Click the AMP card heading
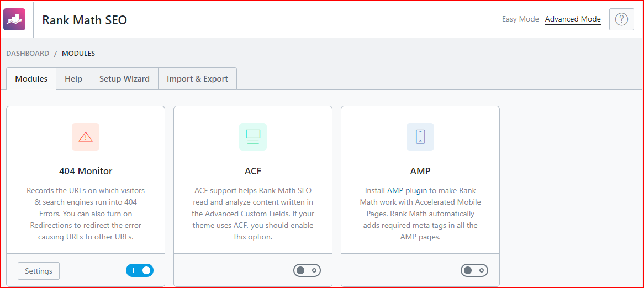This screenshot has height=288, width=644. click(420, 171)
